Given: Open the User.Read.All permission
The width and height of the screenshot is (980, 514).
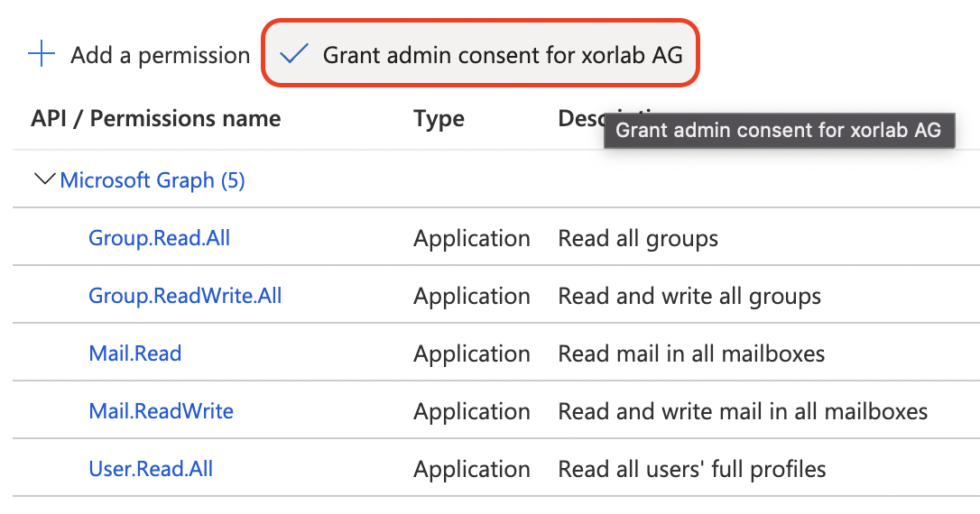Looking at the screenshot, I should [x=151, y=469].
